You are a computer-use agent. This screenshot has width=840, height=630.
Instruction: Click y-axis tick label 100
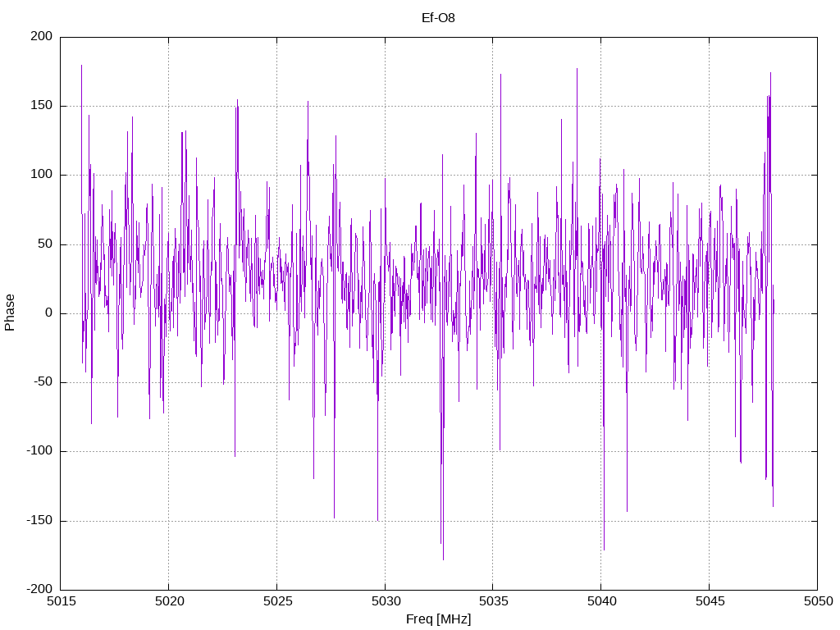42,175
